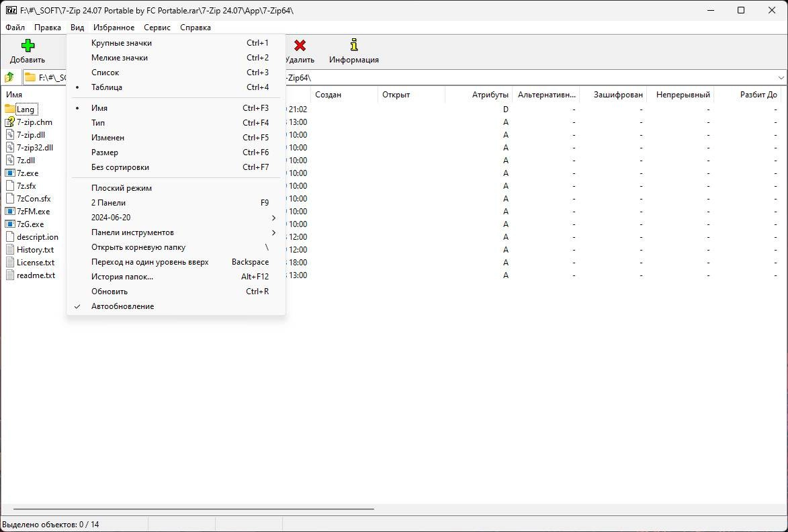Sort by Name (Имя) in the menu

[176, 108]
